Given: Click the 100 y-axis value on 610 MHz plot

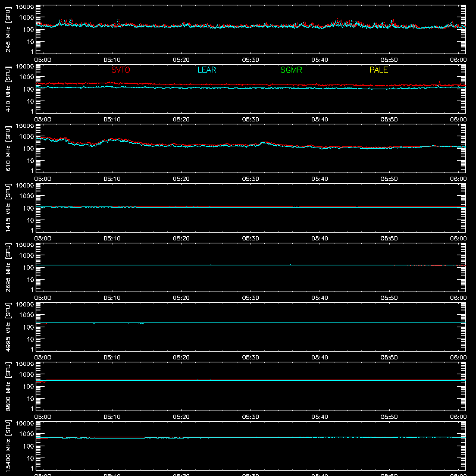Looking at the screenshot, I should pos(29,149).
